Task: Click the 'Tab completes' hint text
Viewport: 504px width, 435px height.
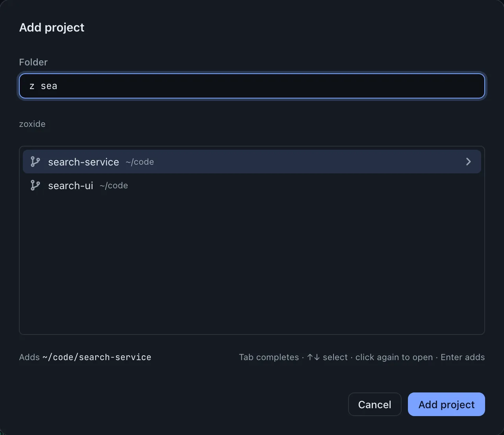Action: 269,357
